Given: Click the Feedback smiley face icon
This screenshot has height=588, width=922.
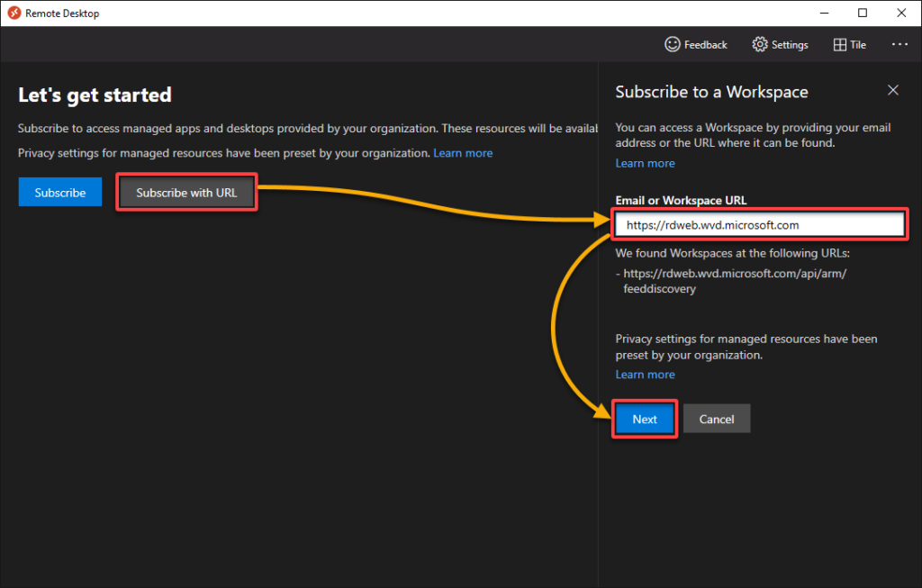Looking at the screenshot, I should pos(672,44).
